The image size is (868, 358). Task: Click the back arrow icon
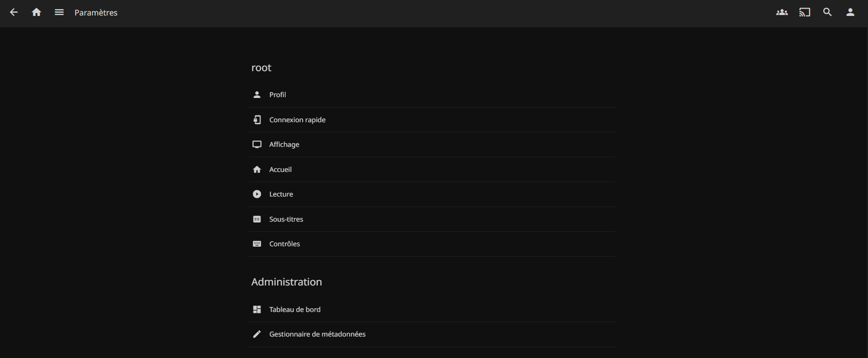point(14,12)
